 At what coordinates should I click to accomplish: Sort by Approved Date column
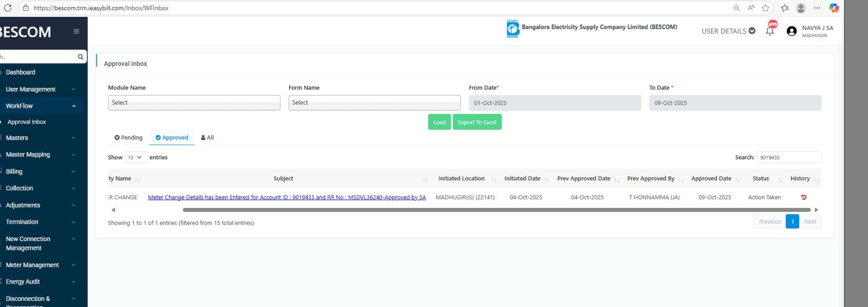[737, 180]
